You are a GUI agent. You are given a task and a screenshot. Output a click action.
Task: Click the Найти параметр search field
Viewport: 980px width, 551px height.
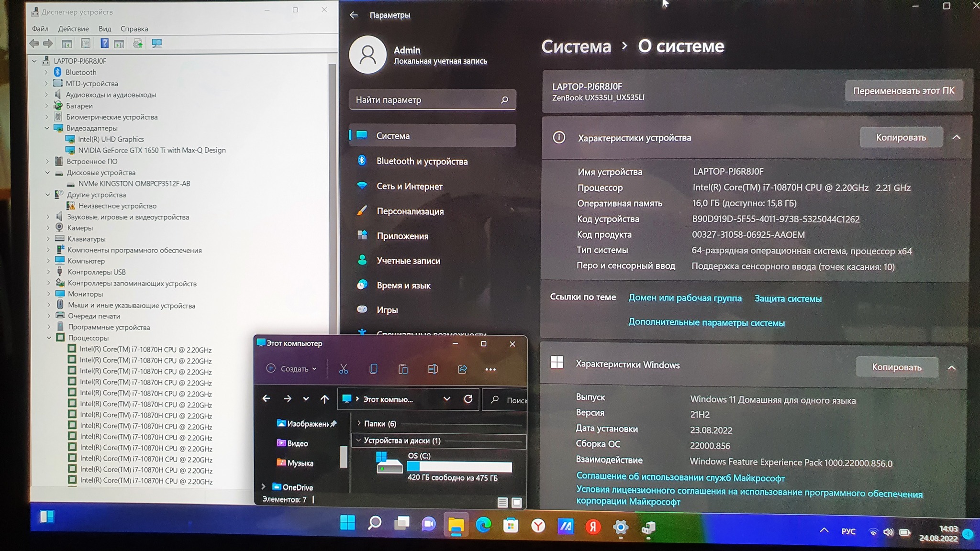coord(432,100)
